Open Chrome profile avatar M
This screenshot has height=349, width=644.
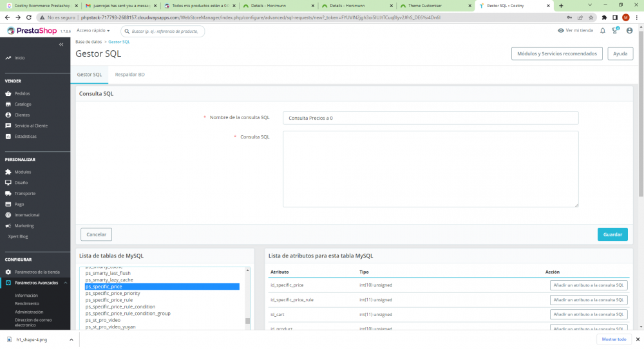point(625,17)
